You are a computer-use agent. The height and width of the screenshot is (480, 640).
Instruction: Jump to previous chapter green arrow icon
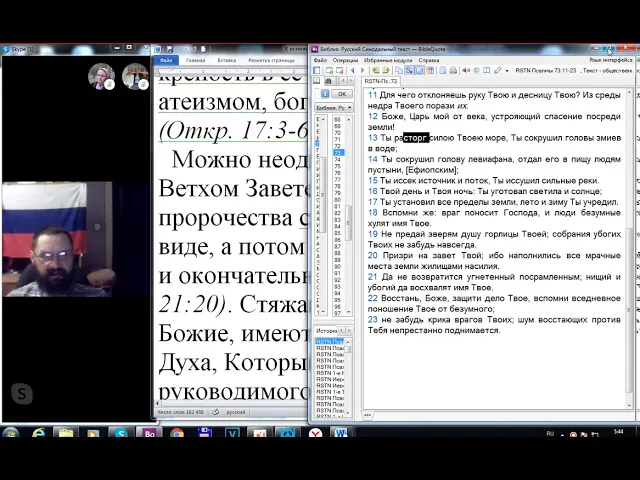376,71
